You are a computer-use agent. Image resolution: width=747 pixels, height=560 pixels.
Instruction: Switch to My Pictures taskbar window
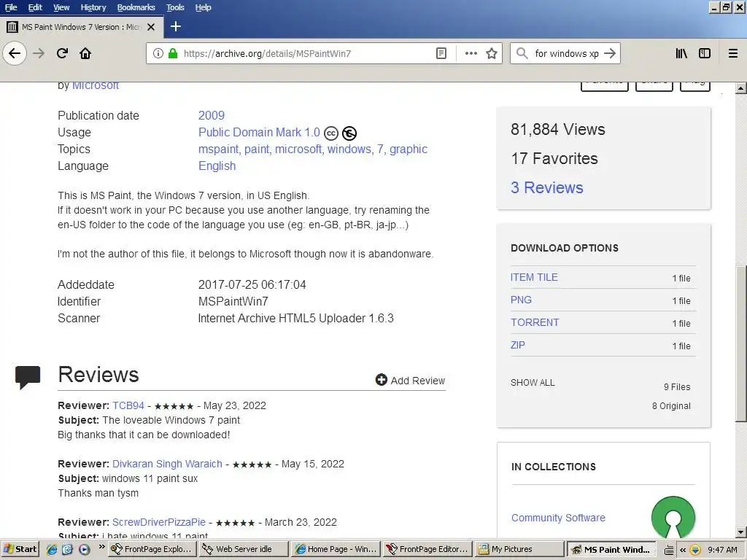pyautogui.click(x=520, y=549)
